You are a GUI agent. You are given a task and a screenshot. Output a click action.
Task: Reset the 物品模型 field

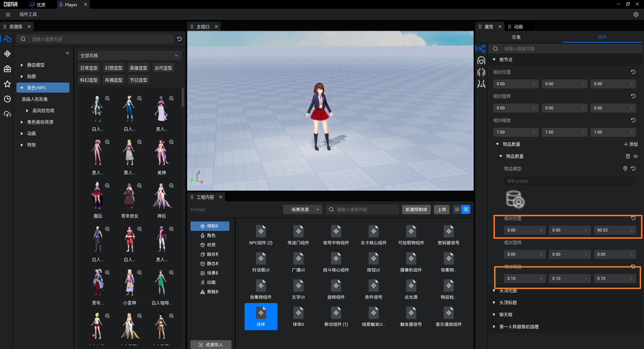tap(633, 168)
